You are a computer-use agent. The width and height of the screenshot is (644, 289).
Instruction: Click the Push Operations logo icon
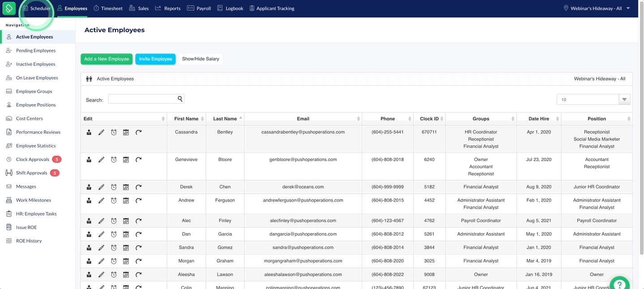pyautogui.click(x=9, y=8)
